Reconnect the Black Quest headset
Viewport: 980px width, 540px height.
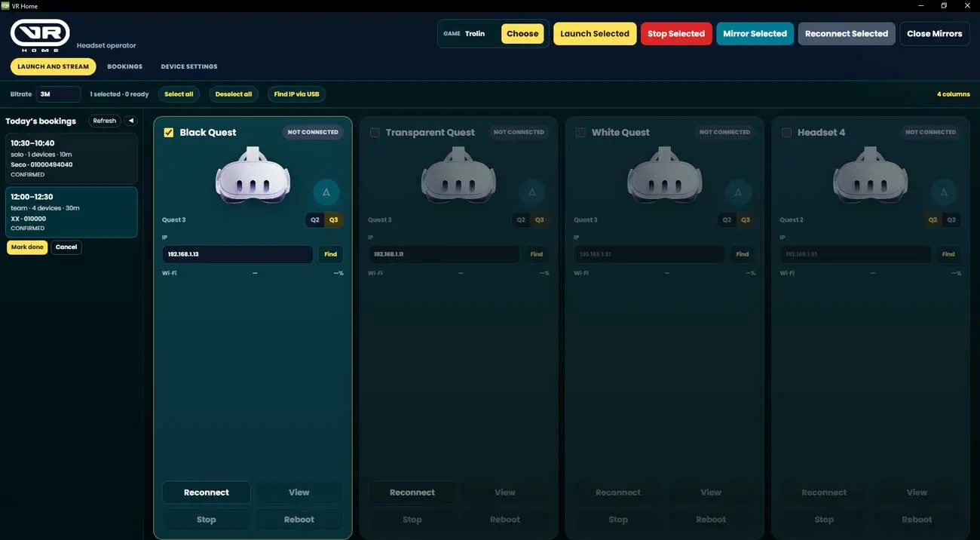point(207,492)
